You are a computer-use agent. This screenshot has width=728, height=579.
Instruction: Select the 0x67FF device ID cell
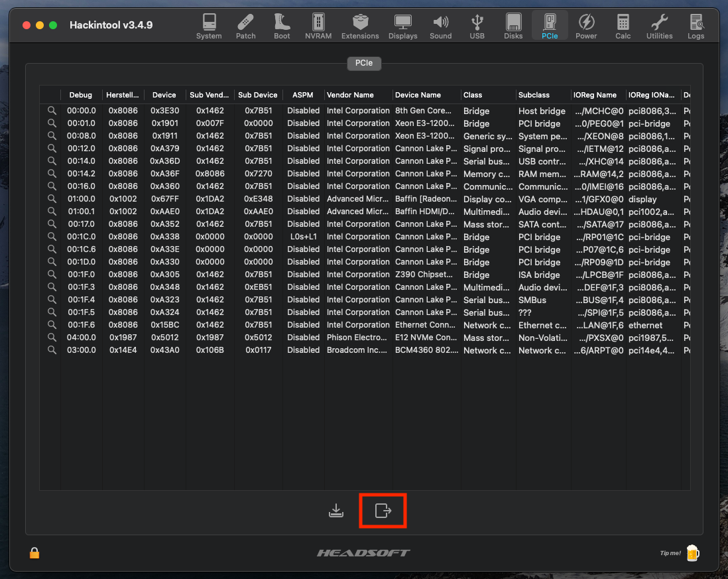click(x=165, y=199)
